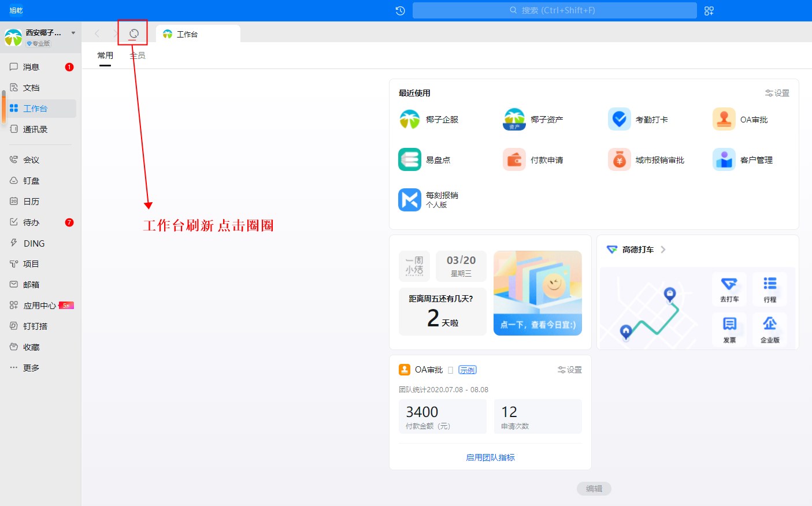Open 消息 in the sidebar

(40, 67)
